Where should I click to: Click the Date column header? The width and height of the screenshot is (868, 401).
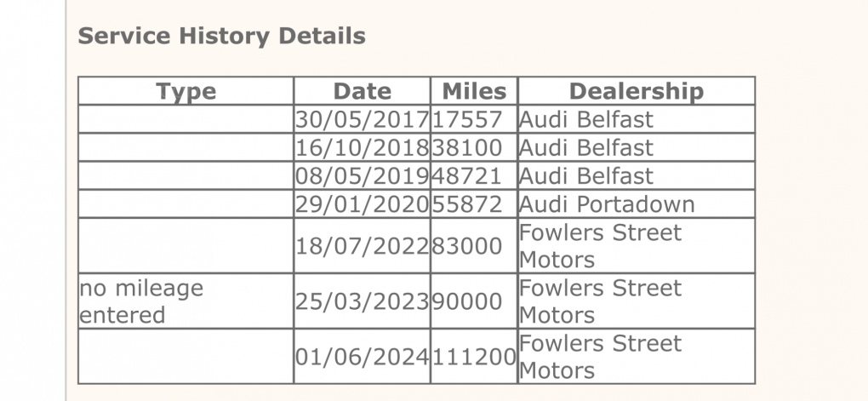click(x=363, y=92)
